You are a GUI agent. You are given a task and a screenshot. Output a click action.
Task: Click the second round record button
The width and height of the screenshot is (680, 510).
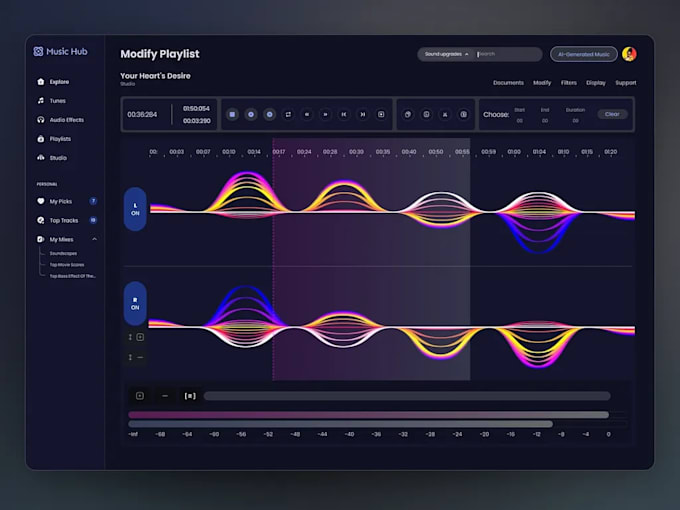point(269,114)
